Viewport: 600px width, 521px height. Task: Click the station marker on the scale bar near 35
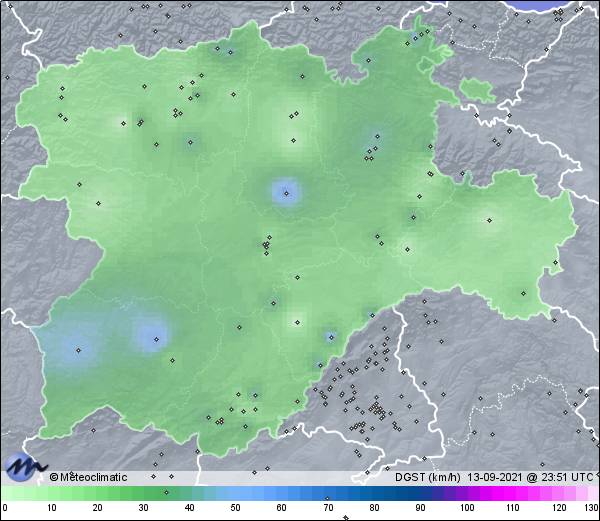[x=166, y=492]
